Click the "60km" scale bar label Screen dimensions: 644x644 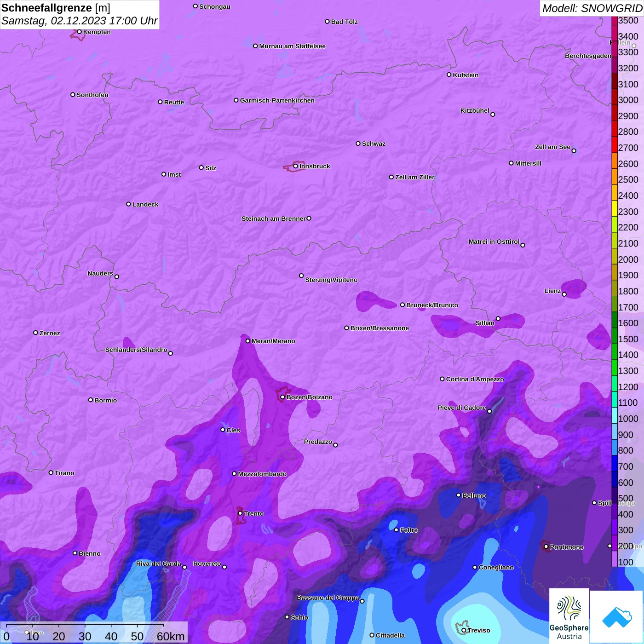(x=171, y=636)
